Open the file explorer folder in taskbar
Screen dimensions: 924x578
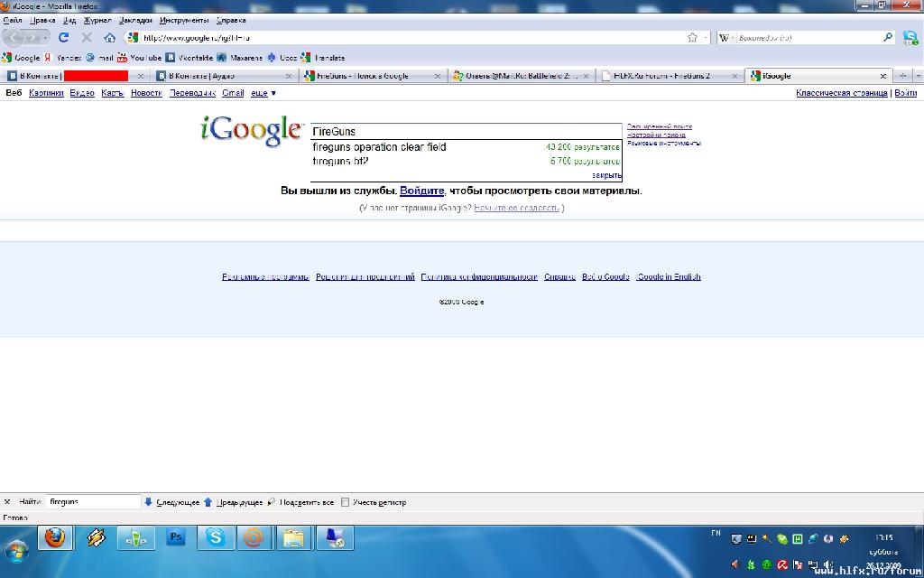click(x=294, y=538)
